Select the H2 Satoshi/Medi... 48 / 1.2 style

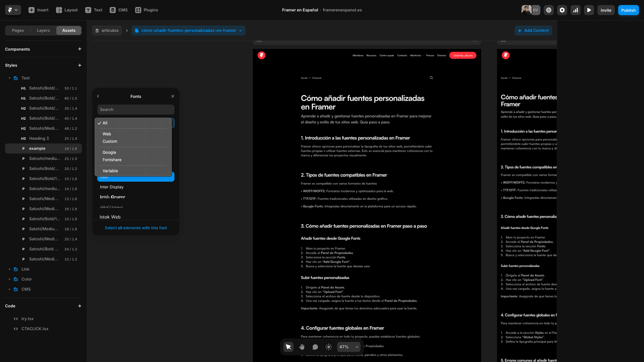tap(43, 128)
